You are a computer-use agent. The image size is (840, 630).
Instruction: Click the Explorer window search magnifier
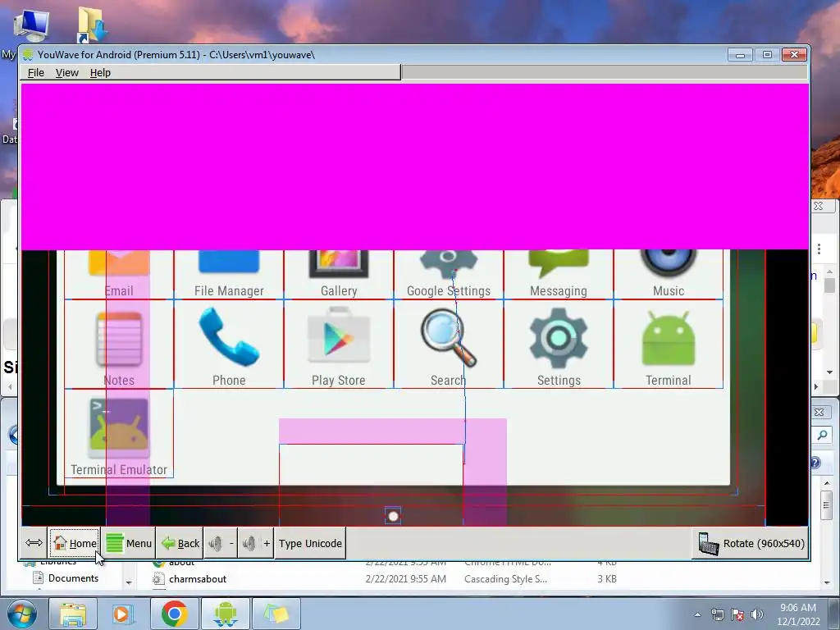click(822, 435)
